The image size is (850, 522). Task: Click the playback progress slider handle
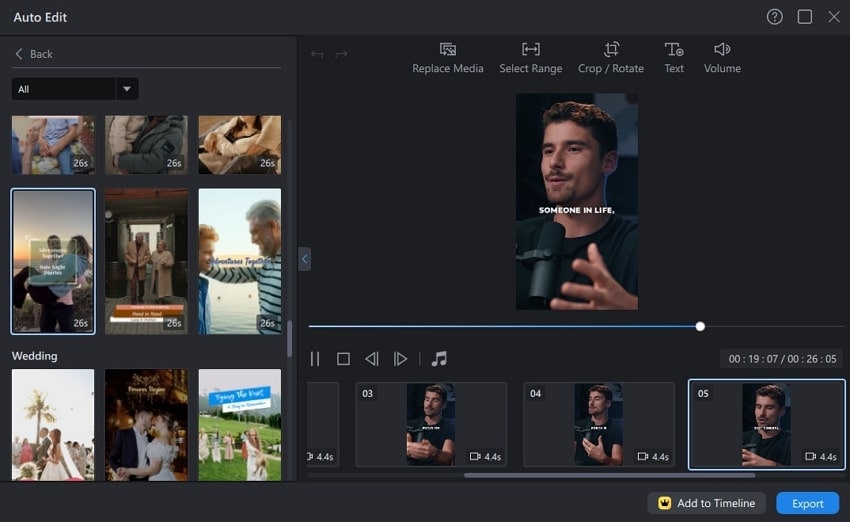tap(700, 326)
